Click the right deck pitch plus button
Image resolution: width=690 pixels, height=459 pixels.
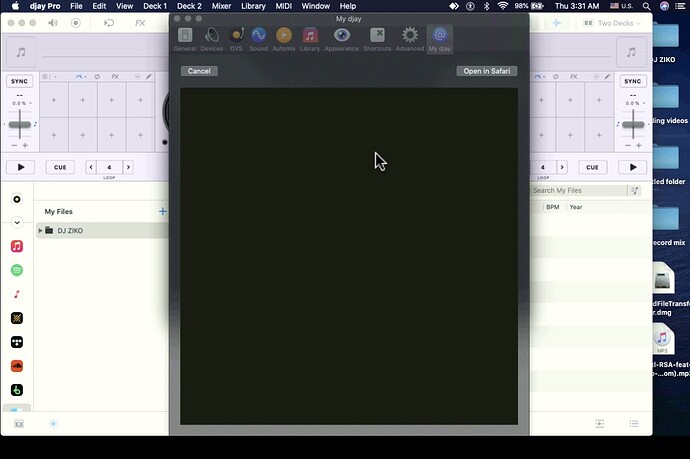coord(639,145)
